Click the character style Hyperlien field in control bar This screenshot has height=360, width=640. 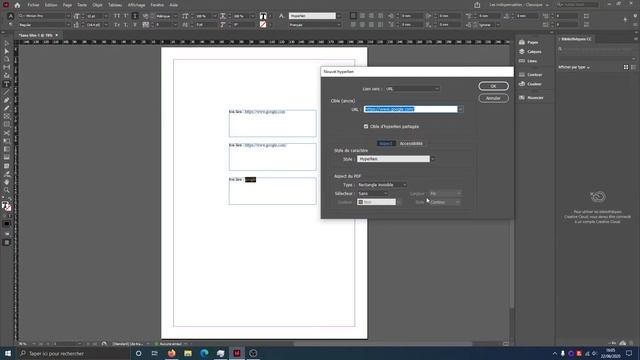312,16
